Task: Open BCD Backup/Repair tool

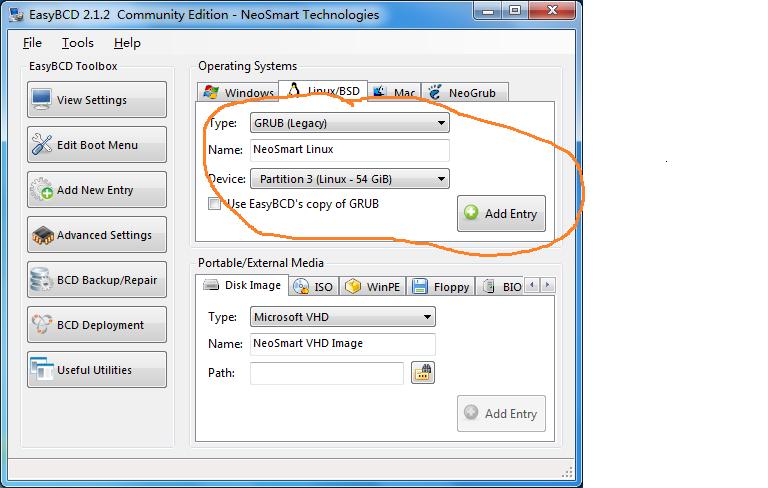Action: [97, 280]
